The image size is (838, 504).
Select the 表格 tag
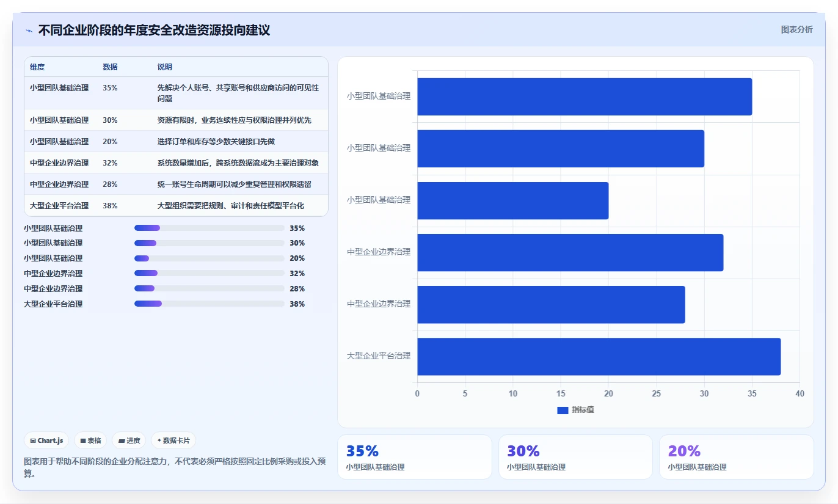(90, 440)
